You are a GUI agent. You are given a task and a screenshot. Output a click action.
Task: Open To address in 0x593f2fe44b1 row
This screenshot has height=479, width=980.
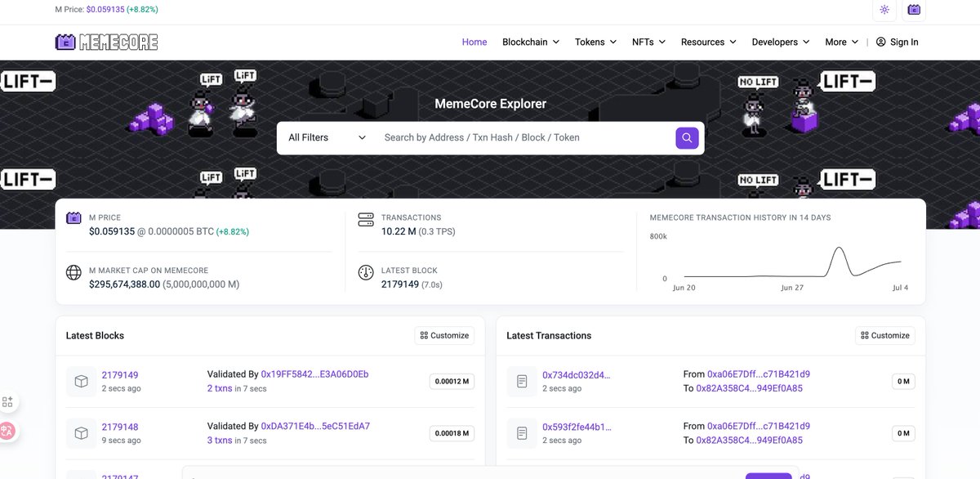click(749, 440)
